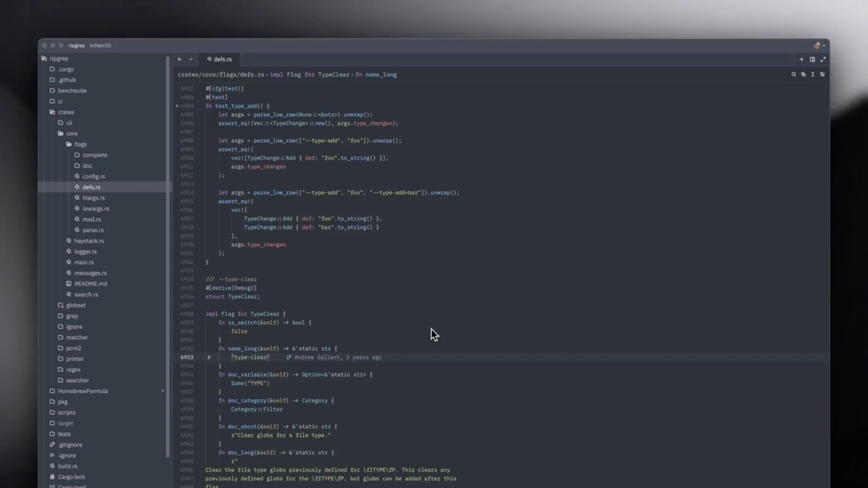Expand the globset folder
Viewport: 868px width, 488px height.
pos(75,305)
